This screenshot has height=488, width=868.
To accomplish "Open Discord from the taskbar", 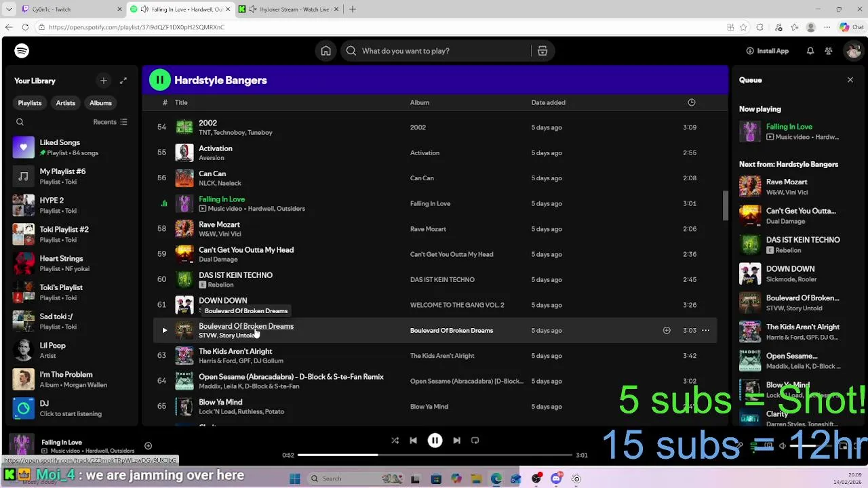I will click(x=556, y=479).
